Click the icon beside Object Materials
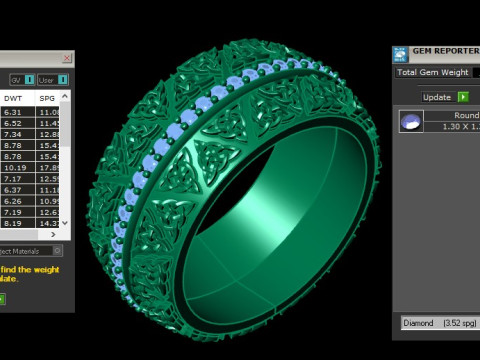The height and width of the screenshot is (360, 480). pos(58,251)
